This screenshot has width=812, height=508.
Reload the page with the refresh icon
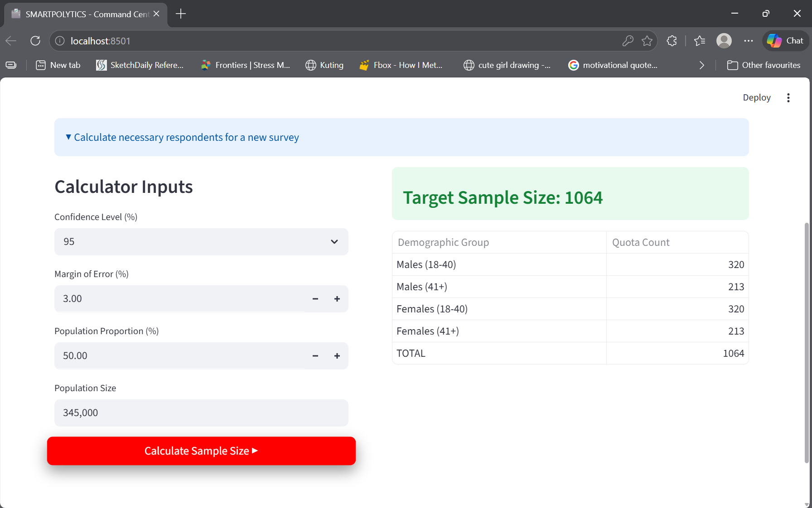point(35,41)
